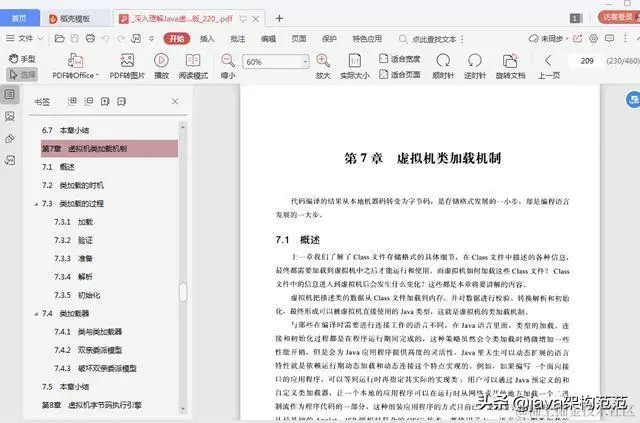Screen dimensions: 640x423
Task: Rotate page counterclockwise (逆时针)
Action: (x=475, y=66)
